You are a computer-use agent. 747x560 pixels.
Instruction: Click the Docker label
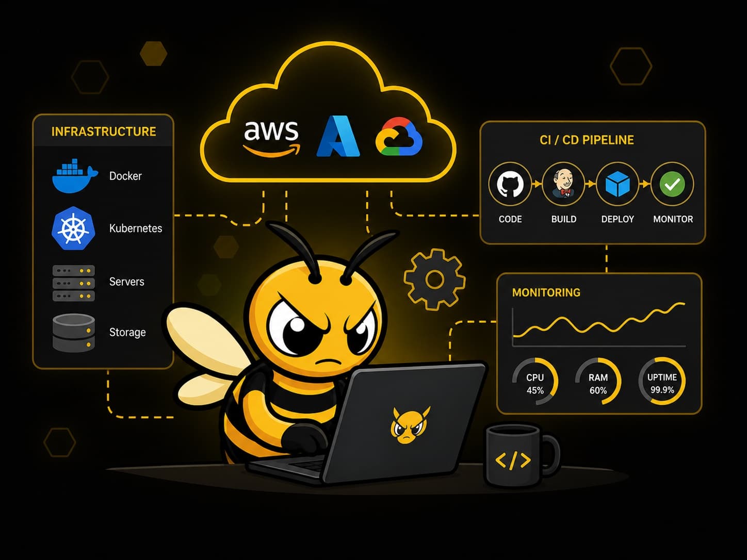pos(125,176)
